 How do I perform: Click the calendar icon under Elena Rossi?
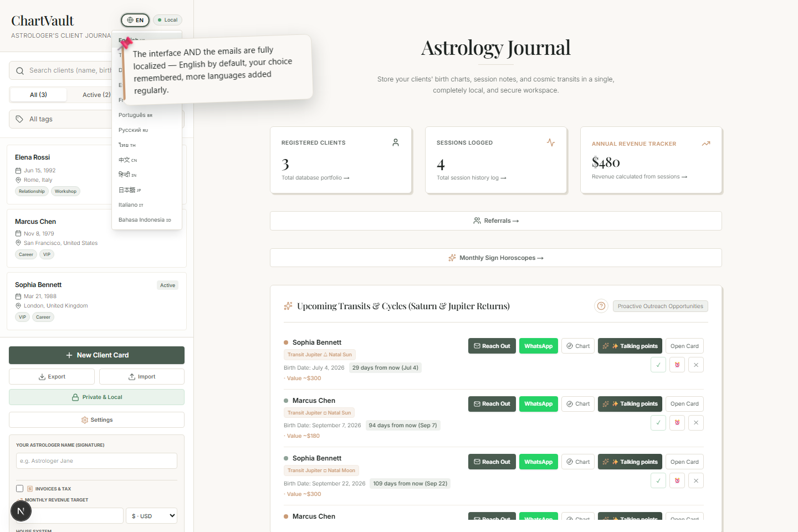tap(18, 171)
